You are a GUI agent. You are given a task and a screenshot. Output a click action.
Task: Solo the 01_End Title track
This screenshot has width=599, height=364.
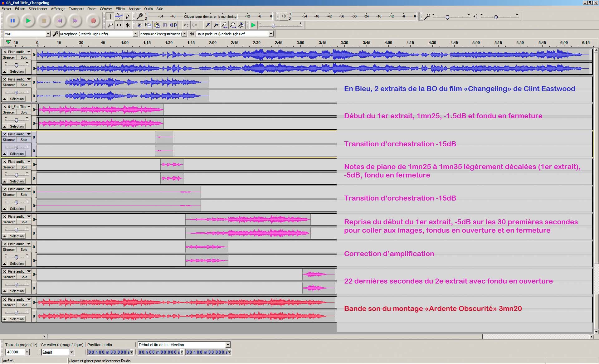click(x=24, y=112)
